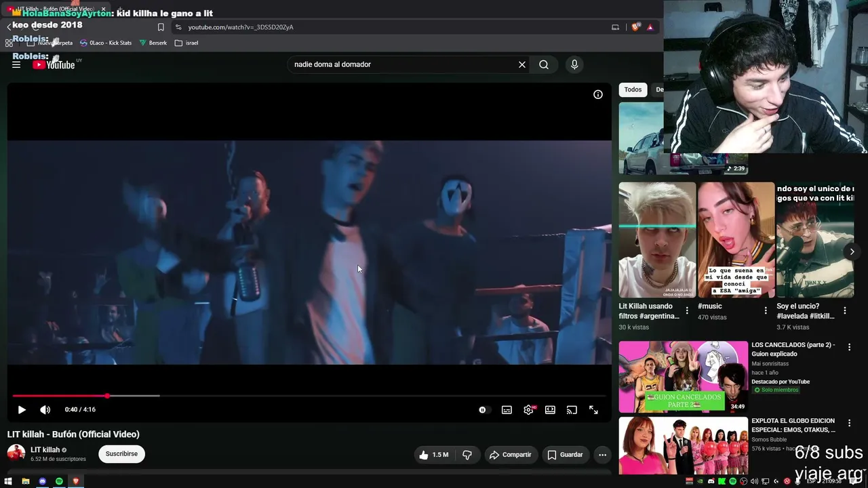
Task: Click the 'Mai sonrisitass' channel name
Action: pyautogui.click(x=770, y=364)
